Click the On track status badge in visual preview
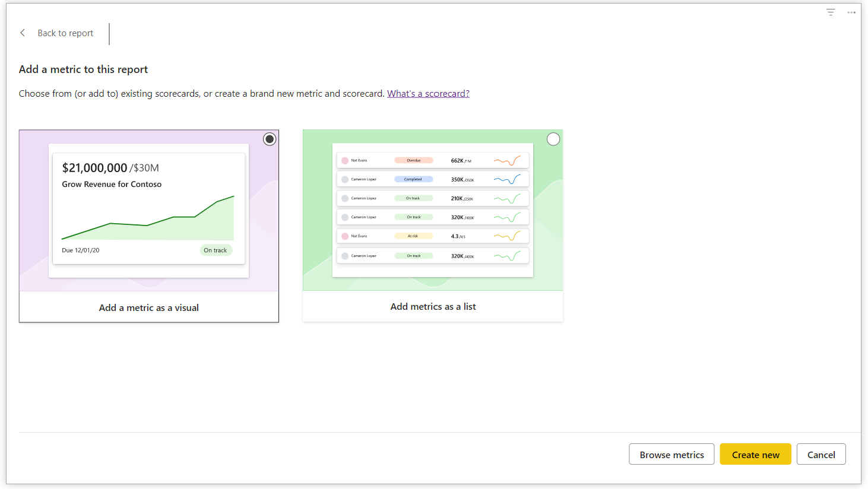Screen dimensions: 868x489 click(216, 250)
